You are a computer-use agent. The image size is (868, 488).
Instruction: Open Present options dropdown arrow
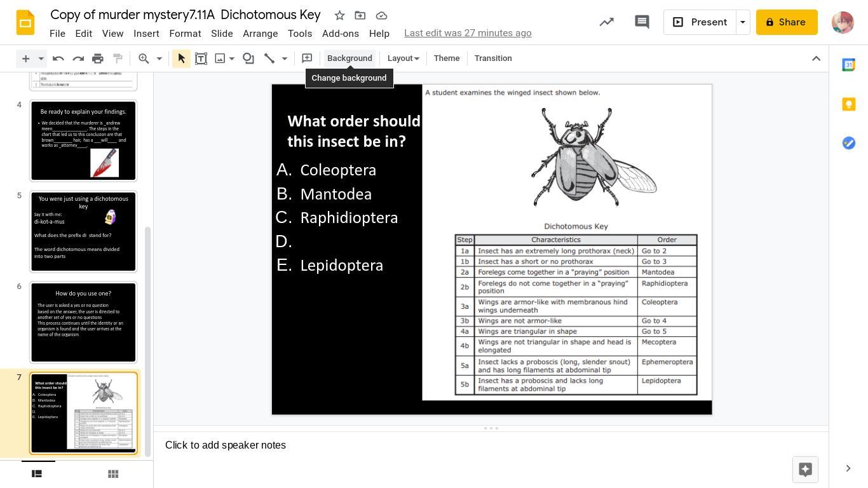(x=742, y=22)
